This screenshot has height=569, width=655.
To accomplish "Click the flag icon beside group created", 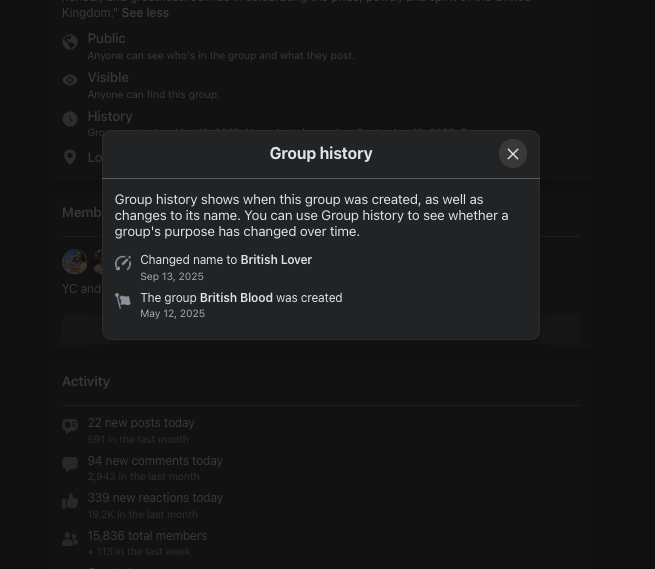I will pos(123,301).
